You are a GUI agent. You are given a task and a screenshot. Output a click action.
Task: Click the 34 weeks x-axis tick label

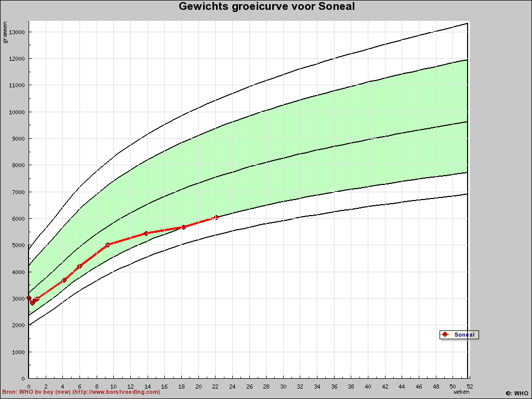(x=317, y=387)
